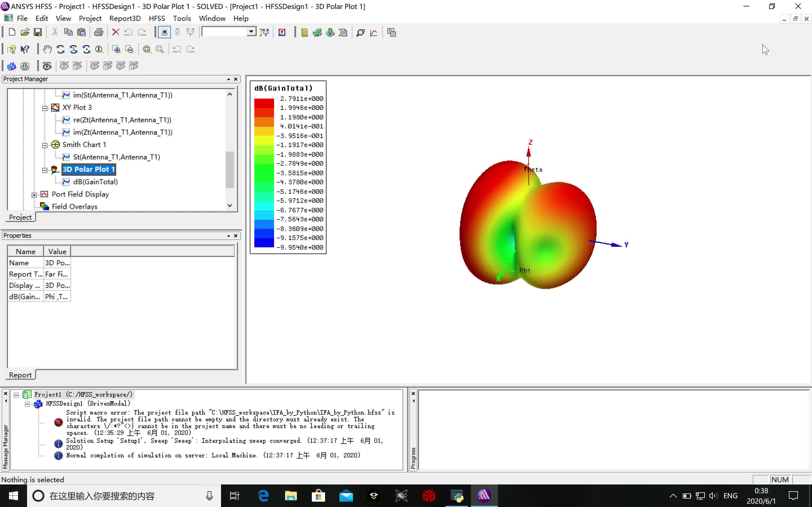Open the empty toolbar combo box dropdown

point(251,32)
